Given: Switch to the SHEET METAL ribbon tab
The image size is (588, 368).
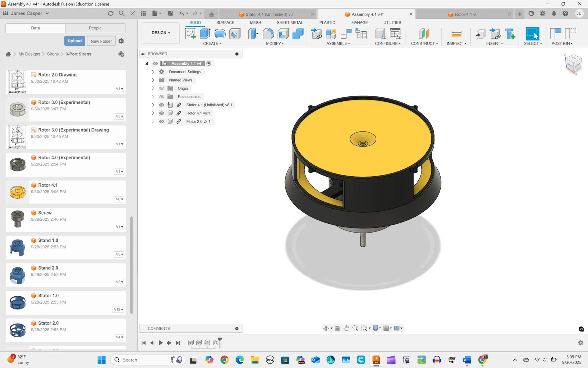Looking at the screenshot, I should tap(290, 22).
